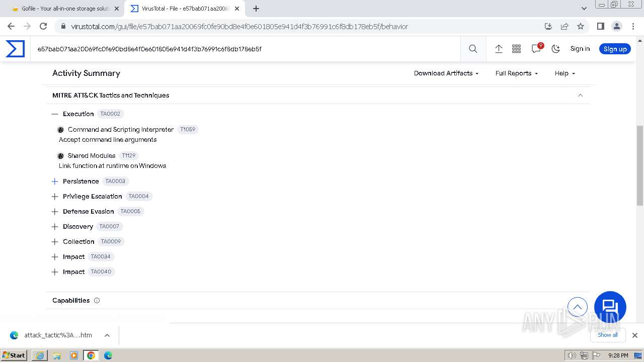Screen dimensions: 644x362
Task: Open the chat support bubble
Action: 610,307
